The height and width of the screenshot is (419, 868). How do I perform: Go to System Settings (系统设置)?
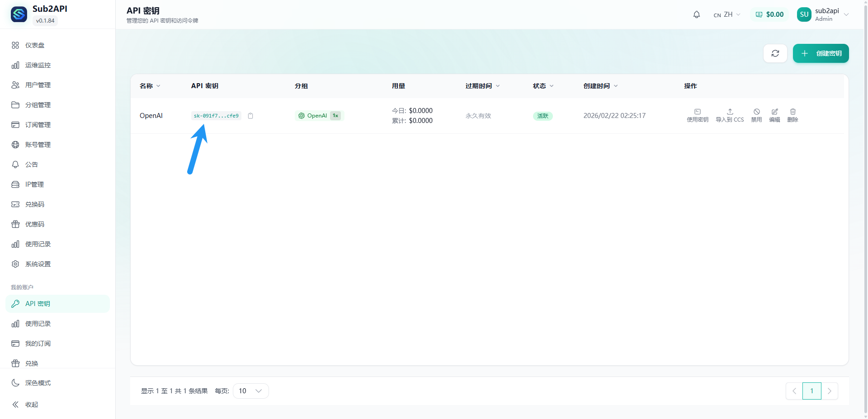38,264
